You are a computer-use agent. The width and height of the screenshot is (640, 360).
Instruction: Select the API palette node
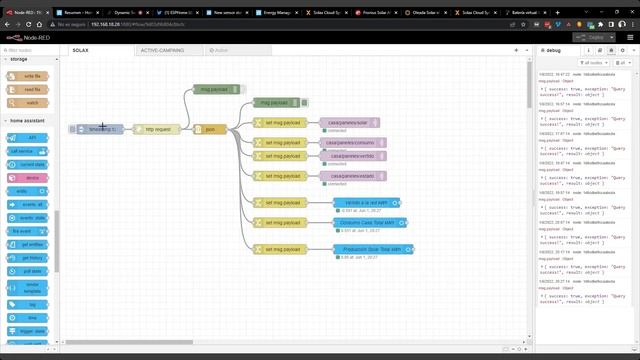point(28,138)
